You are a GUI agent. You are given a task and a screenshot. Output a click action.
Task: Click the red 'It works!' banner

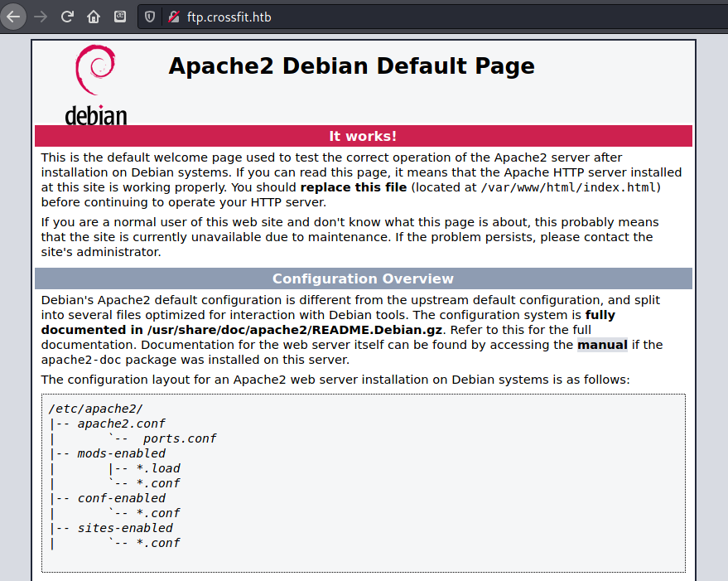coord(363,136)
